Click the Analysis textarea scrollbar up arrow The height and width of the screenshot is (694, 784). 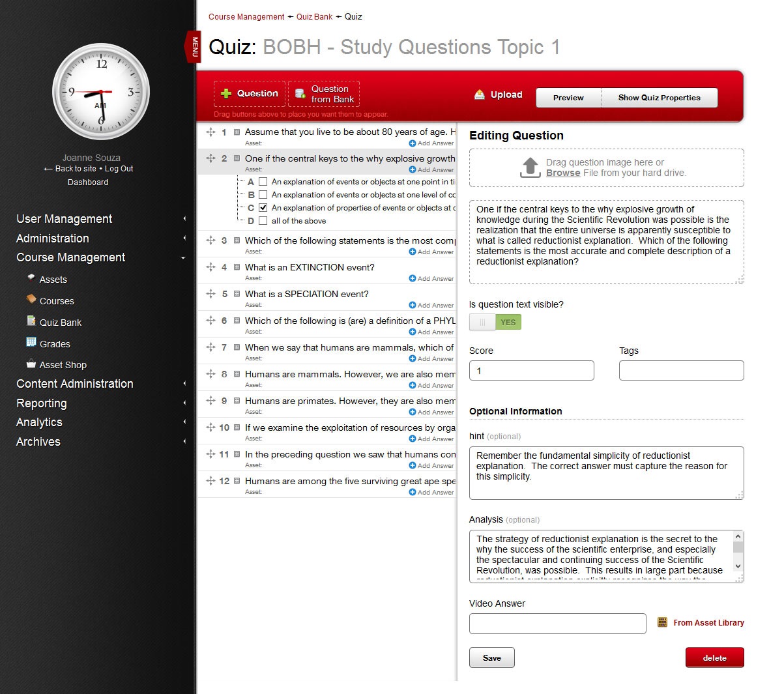(x=738, y=536)
